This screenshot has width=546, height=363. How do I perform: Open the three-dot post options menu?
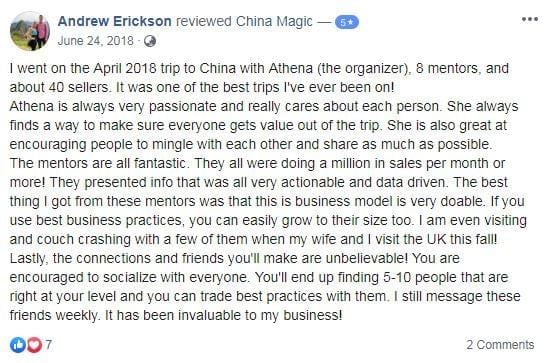coord(530,19)
